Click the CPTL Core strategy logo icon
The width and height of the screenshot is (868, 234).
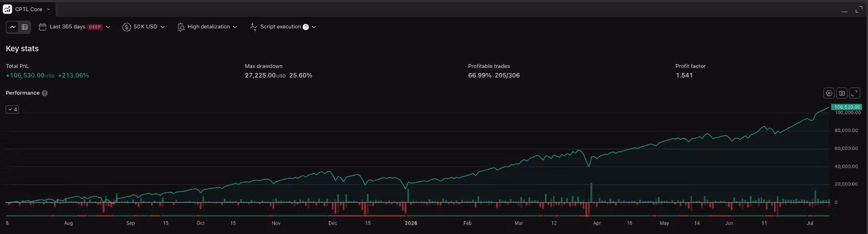pos(8,9)
